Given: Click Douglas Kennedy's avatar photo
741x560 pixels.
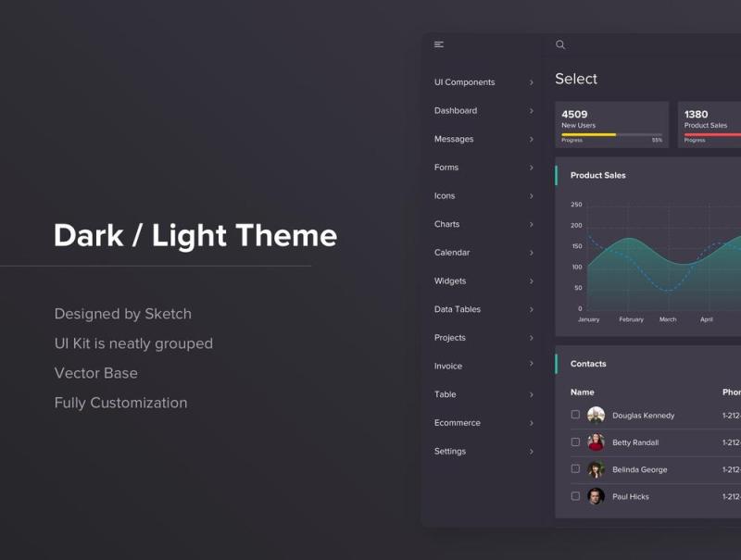Looking at the screenshot, I should (x=595, y=415).
